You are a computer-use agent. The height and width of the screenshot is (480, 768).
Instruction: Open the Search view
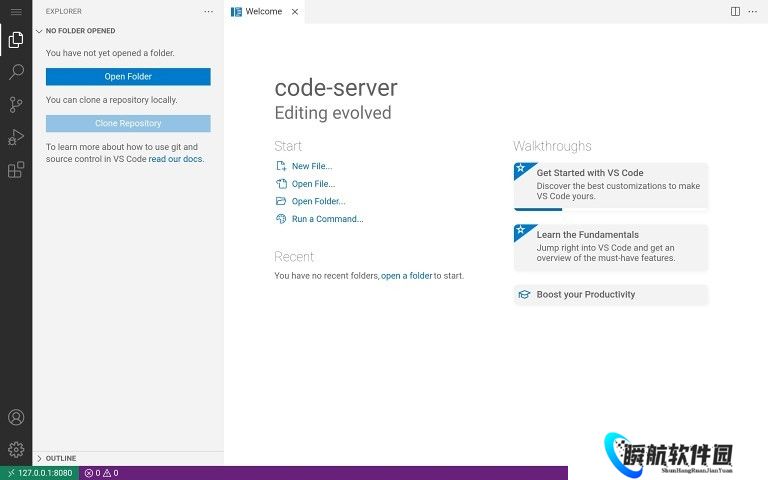(16, 72)
